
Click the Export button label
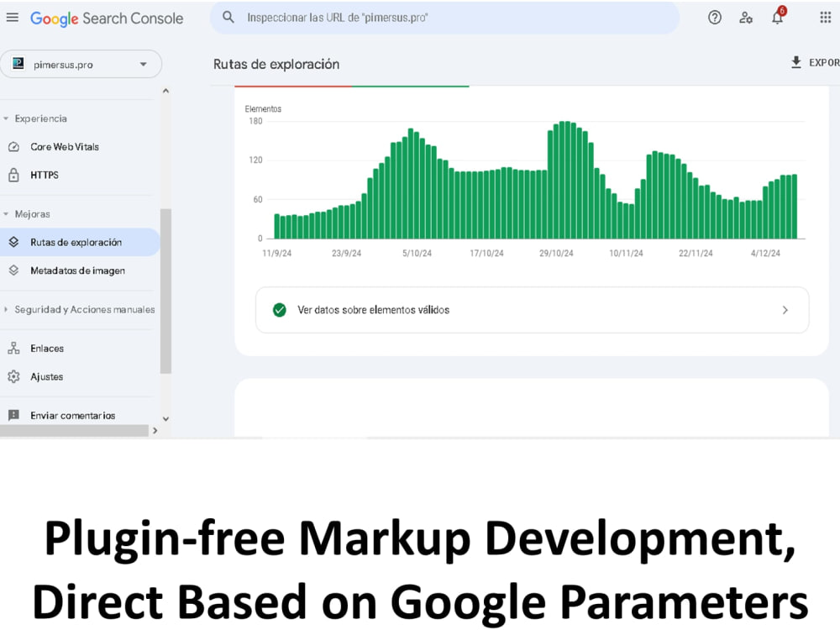tap(824, 63)
